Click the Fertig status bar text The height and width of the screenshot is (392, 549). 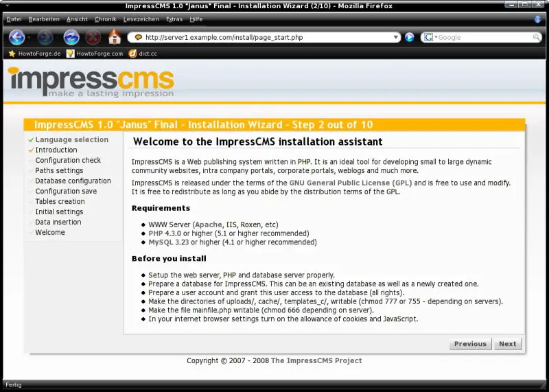tap(14, 384)
